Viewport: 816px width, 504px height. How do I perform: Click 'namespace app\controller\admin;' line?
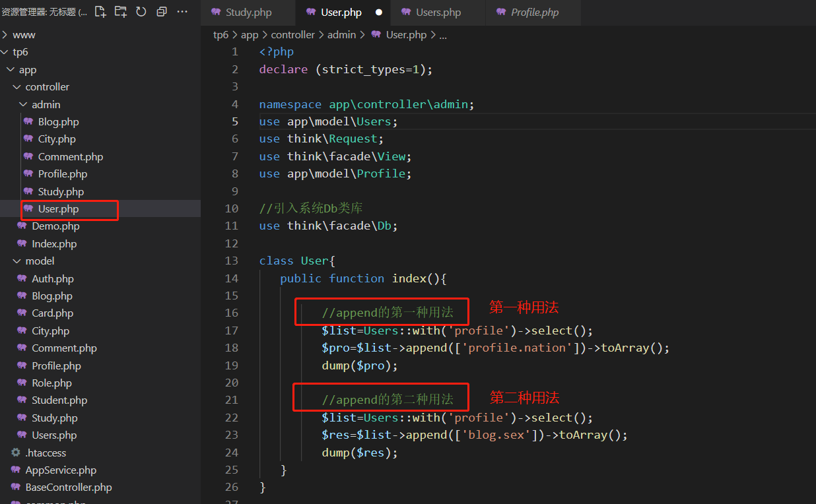point(367,104)
